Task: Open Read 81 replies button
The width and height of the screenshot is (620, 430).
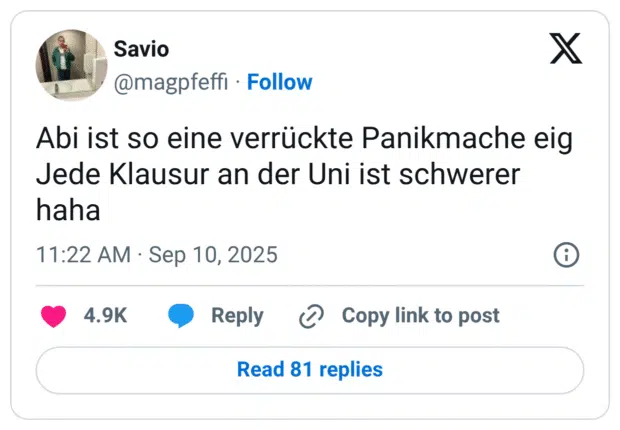Action: pos(309,370)
